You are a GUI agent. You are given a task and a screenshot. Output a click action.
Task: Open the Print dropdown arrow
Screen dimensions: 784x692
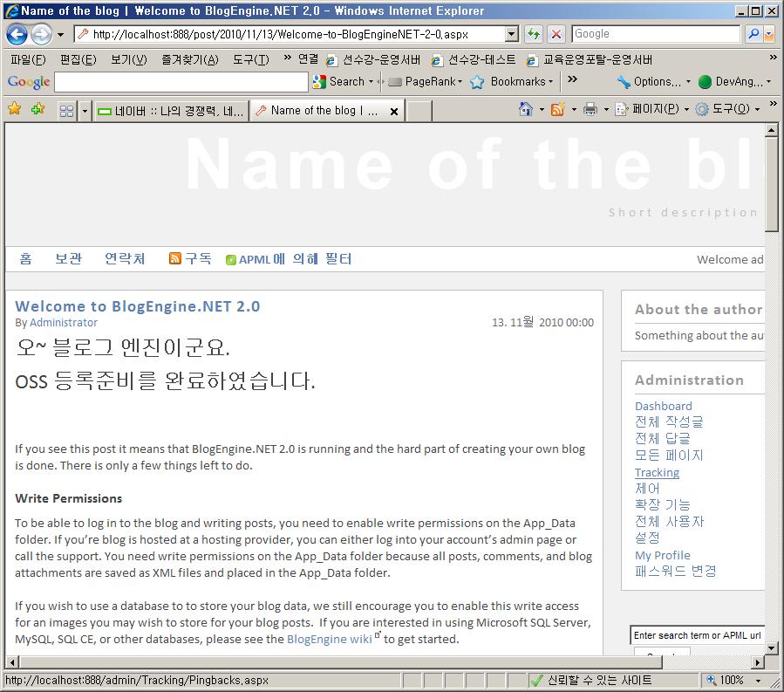pyautogui.click(x=606, y=109)
